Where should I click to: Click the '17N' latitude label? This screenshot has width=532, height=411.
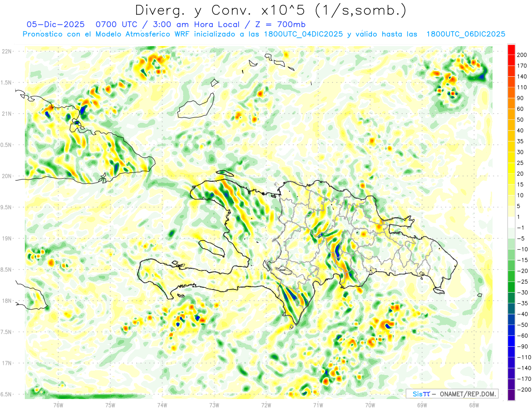pos(7,363)
